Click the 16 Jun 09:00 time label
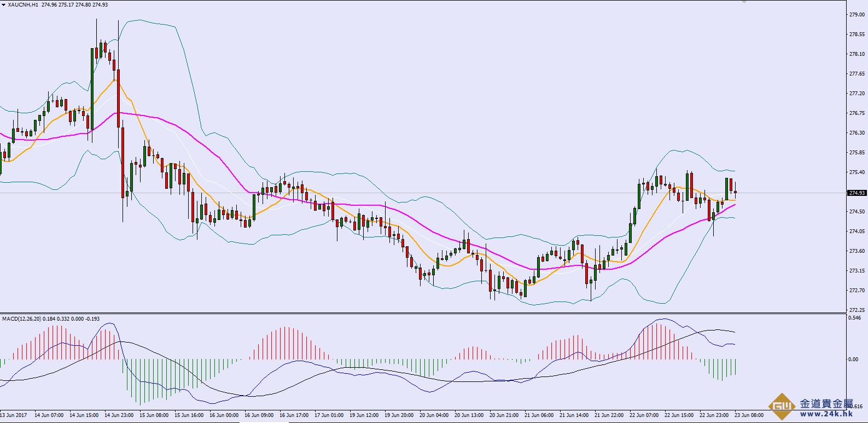The width and height of the screenshot is (868, 423). 259,415
